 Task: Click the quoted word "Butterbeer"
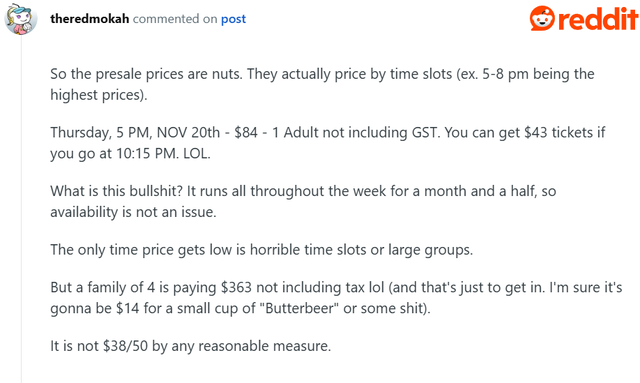[x=302, y=308]
